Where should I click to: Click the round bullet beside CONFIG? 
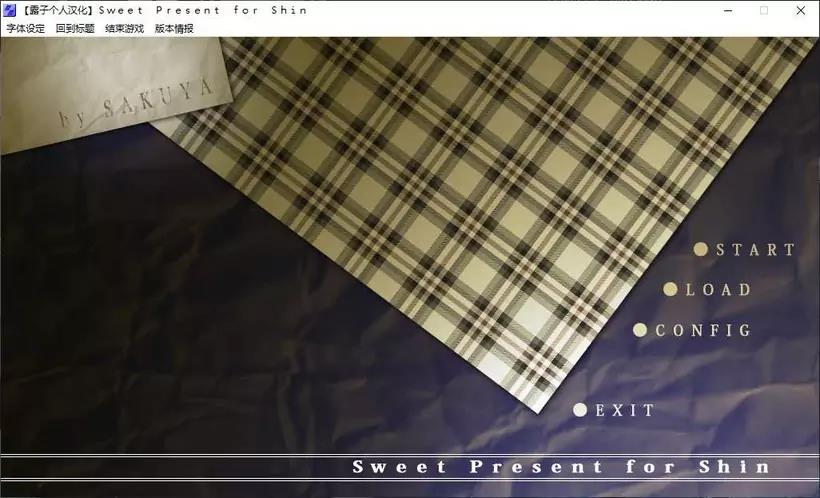(640, 330)
